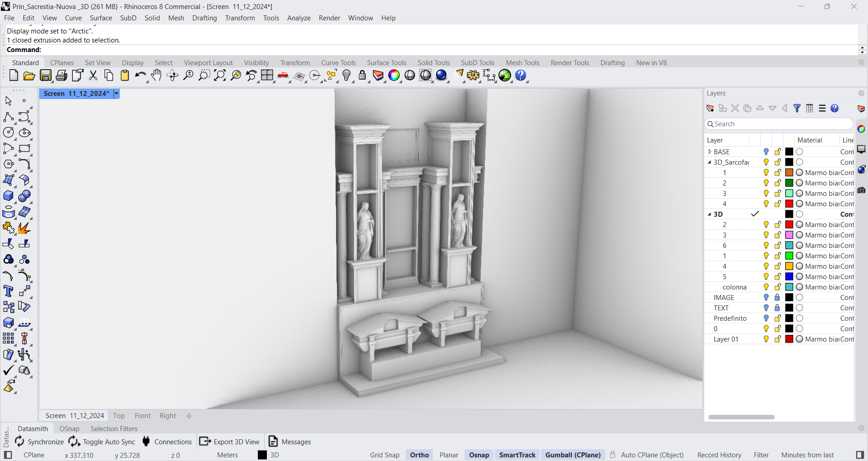Open the 4 Viewports layout tool
Image resolution: width=868 pixels, height=461 pixels.
pyautogui.click(x=267, y=76)
